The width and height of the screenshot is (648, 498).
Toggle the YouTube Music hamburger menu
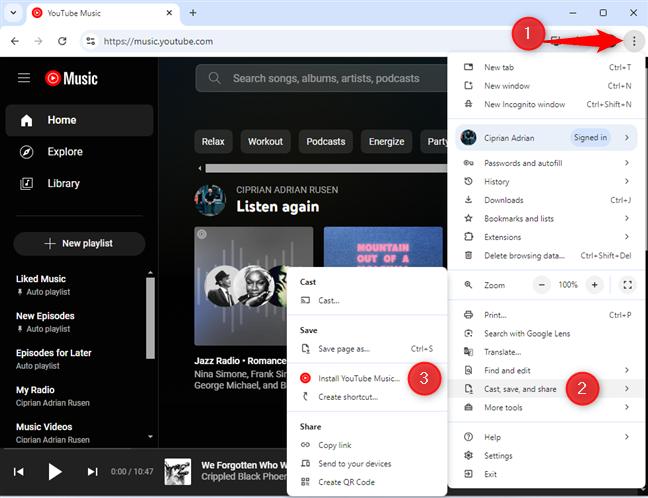point(24,78)
